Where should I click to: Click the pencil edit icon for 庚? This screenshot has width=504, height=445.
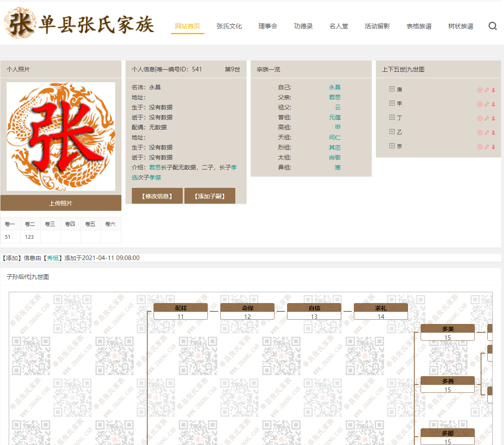pos(486,90)
